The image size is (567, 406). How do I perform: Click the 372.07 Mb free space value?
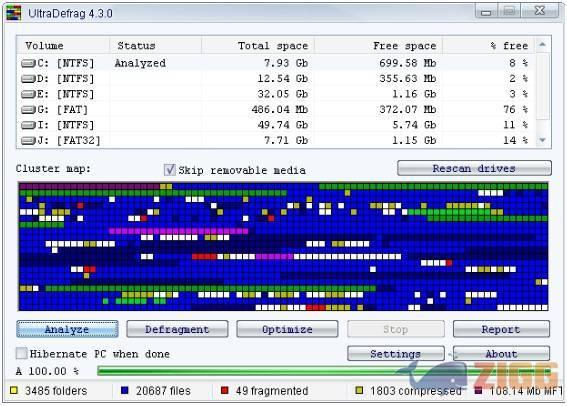tap(408, 110)
